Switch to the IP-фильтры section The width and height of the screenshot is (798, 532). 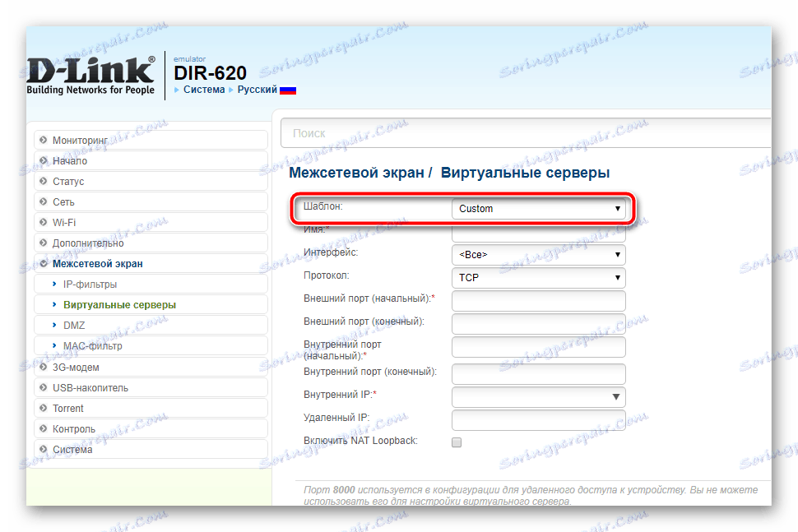click(x=91, y=284)
